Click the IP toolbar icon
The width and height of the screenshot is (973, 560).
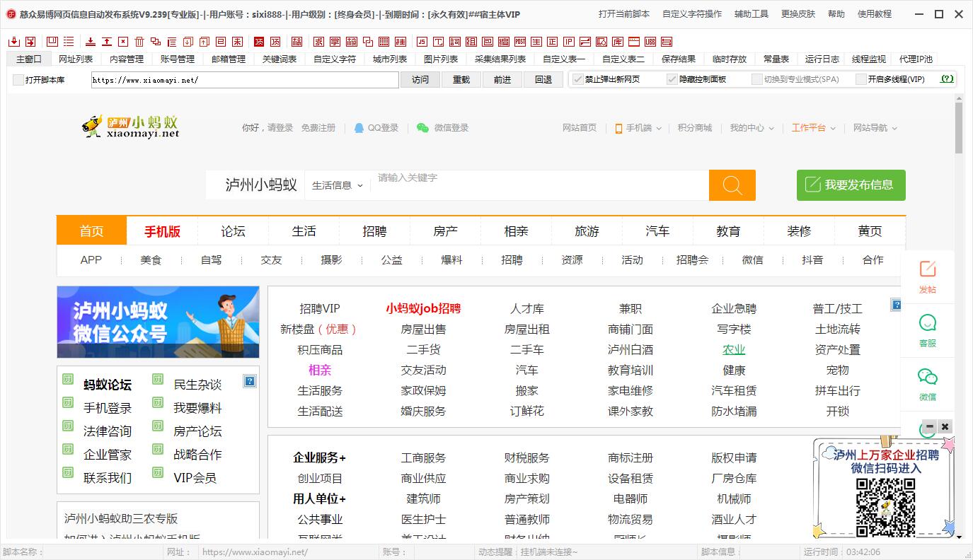[x=568, y=42]
